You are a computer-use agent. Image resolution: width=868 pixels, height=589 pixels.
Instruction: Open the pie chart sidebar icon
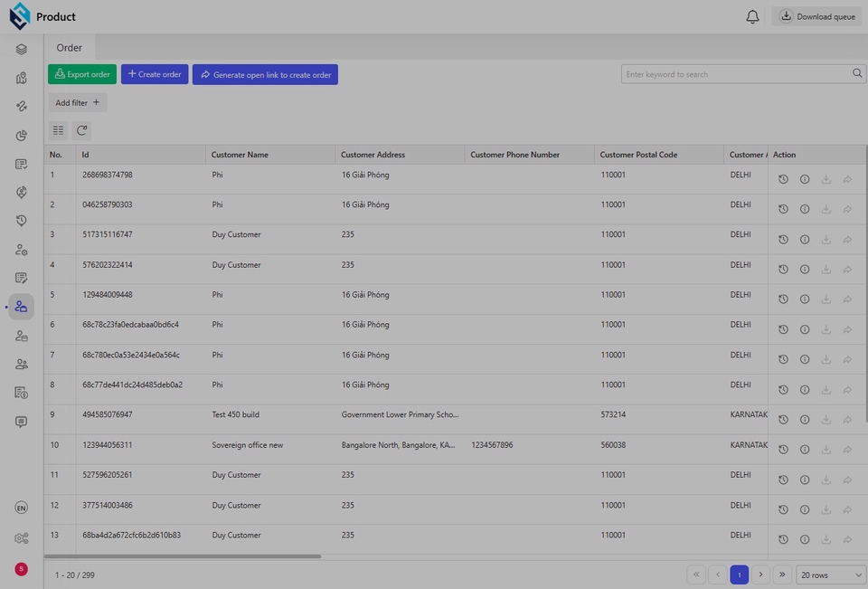22,136
